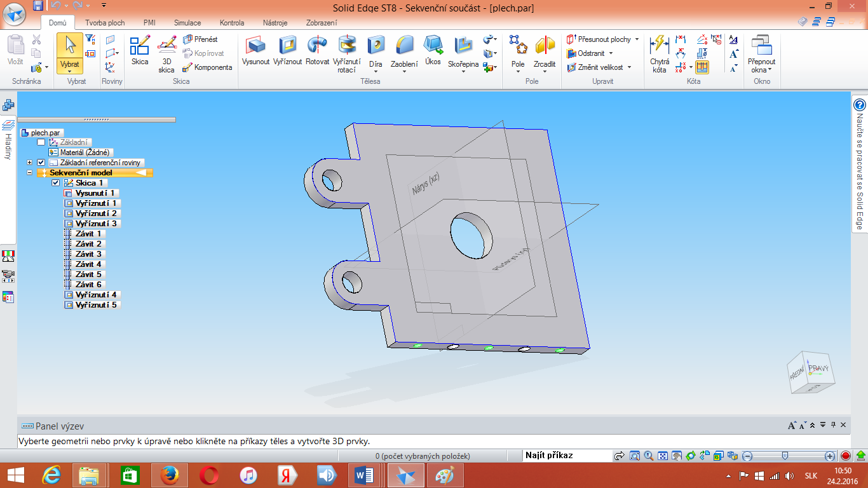The width and height of the screenshot is (868, 488).
Task: Click the green upload arrow icon in status bar
Action: 861,456
